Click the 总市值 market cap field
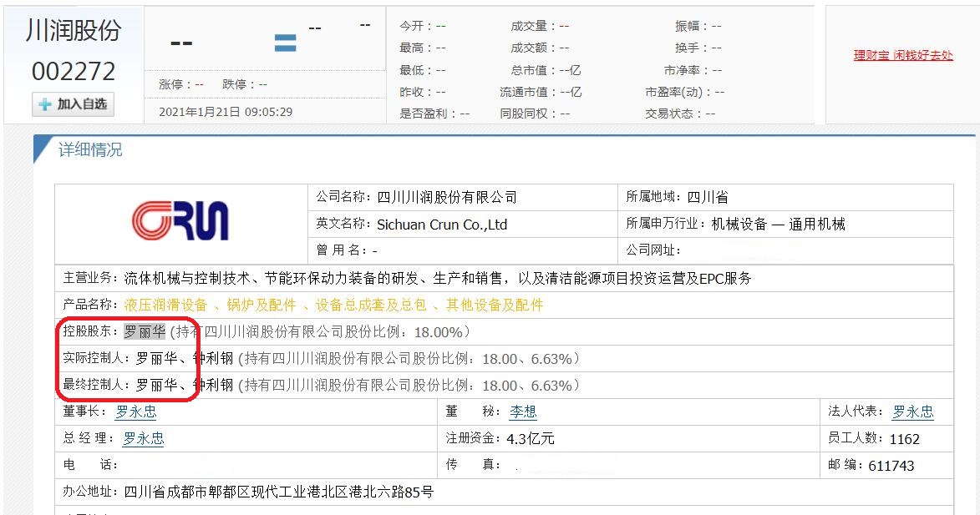This screenshot has height=515, width=980. (x=546, y=71)
